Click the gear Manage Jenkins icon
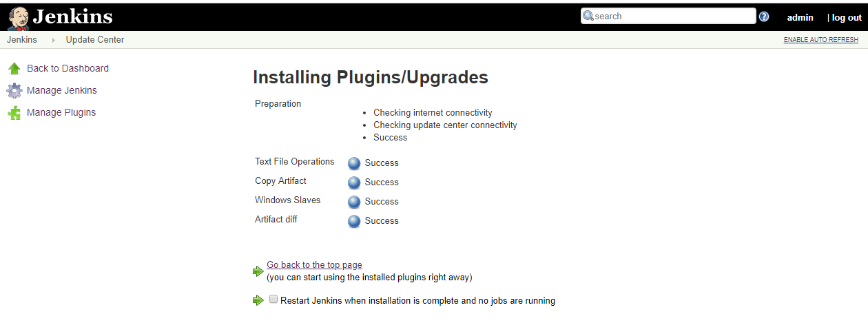Screen dimensions: 868x334 [14, 90]
